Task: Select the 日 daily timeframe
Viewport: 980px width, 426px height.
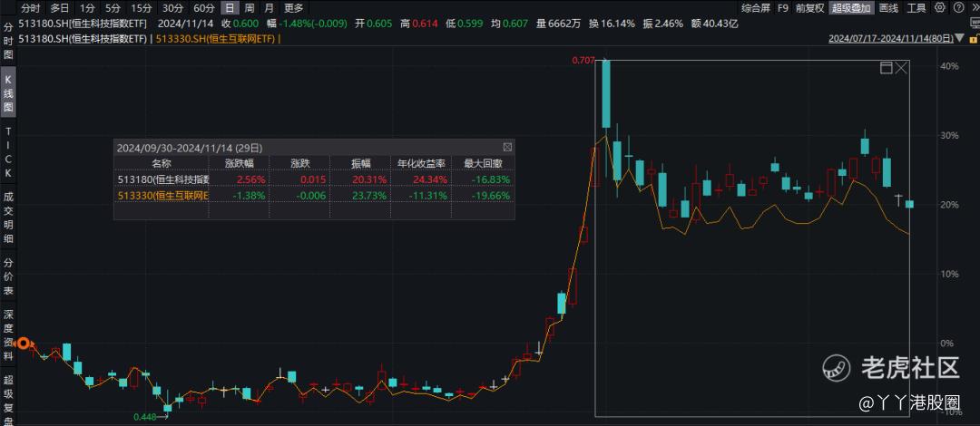Action: (230, 8)
